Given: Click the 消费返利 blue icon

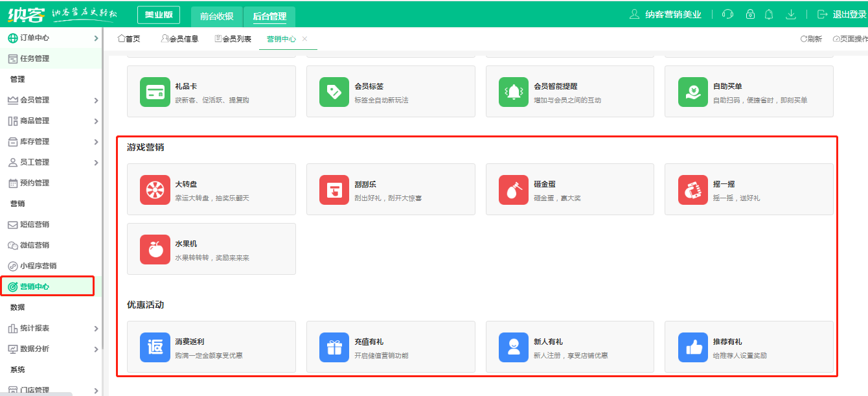Looking at the screenshot, I should point(155,347).
